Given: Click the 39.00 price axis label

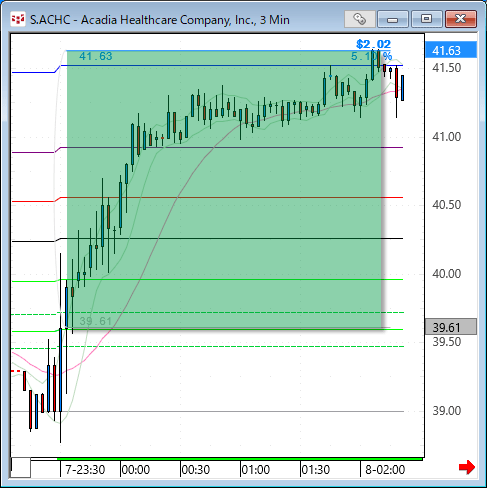Looking at the screenshot, I should coord(447,411).
